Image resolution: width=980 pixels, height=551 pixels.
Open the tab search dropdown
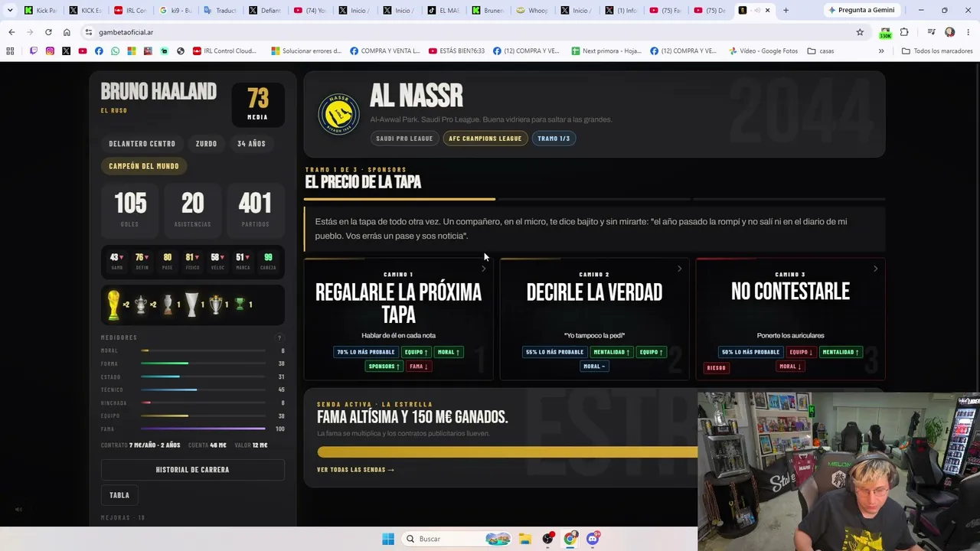tap(10, 10)
